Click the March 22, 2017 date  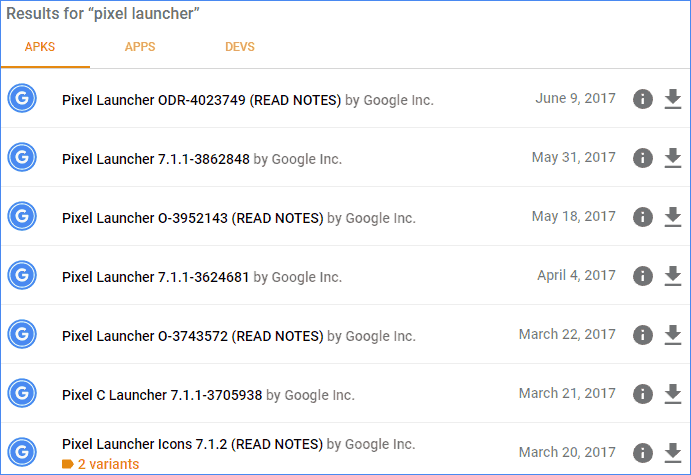point(567,334)
